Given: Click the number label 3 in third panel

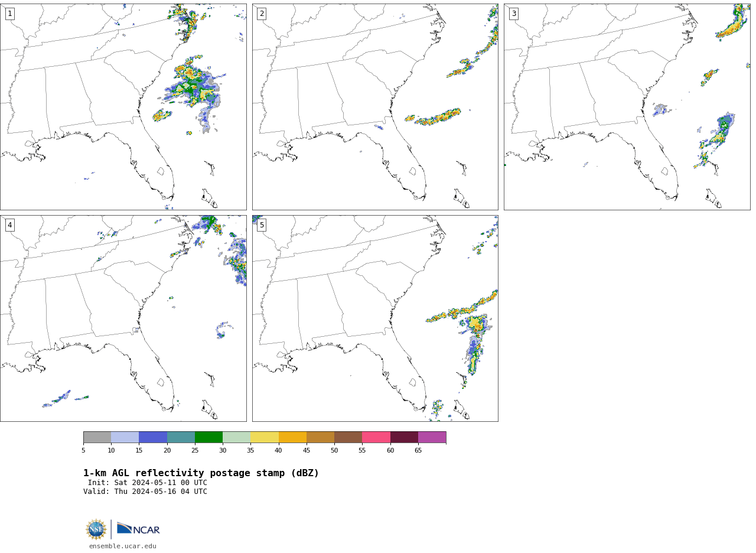Looking at the screenshot, I should tap(514, 14).
